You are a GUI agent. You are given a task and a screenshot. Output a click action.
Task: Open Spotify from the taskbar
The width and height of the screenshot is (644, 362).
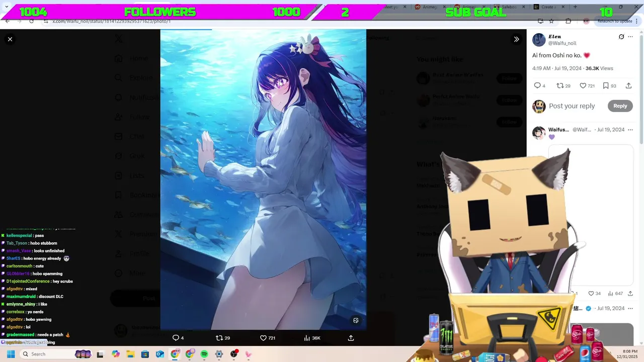tap(204, 354)
